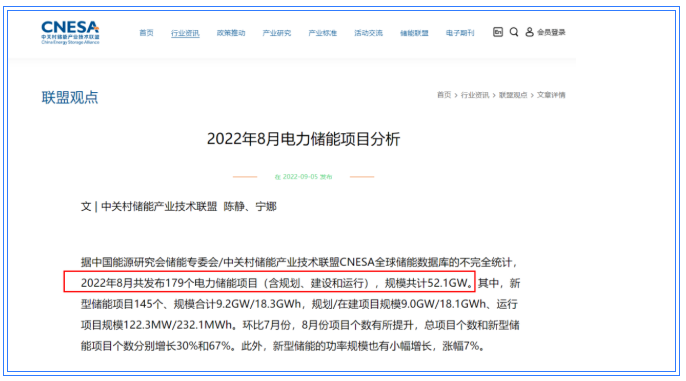Click 行业资讯 in the breadcrumb trail
Image resolution: width=686 pixels, height=381 pixels.
click(475, 95)
